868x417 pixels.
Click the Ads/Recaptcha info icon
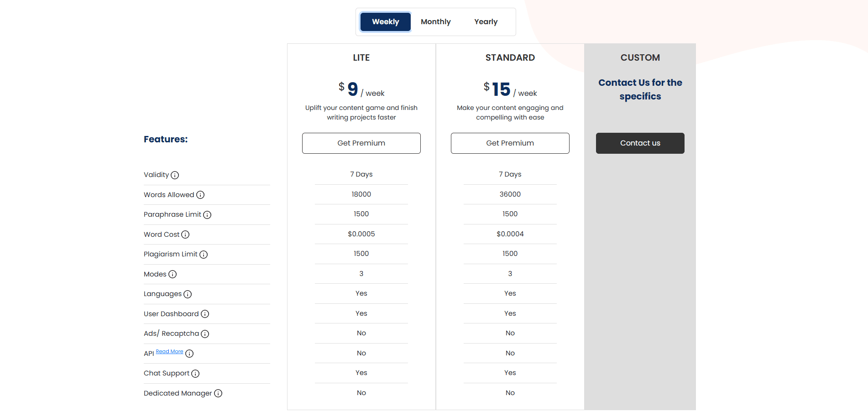[x=205, y=334]
